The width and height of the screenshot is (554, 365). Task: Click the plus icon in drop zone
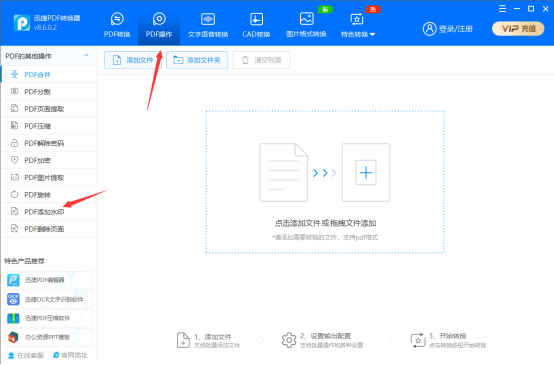tap(366, 172)
